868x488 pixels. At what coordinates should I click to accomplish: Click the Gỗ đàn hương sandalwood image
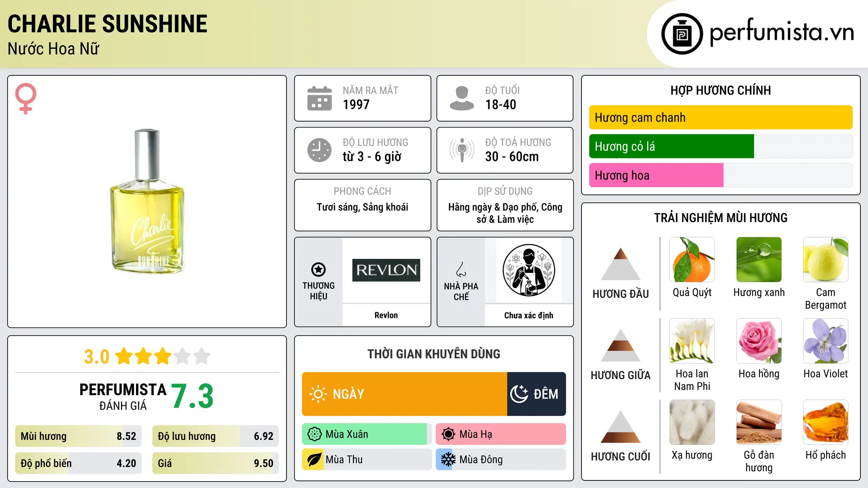[x=759, y=422]
